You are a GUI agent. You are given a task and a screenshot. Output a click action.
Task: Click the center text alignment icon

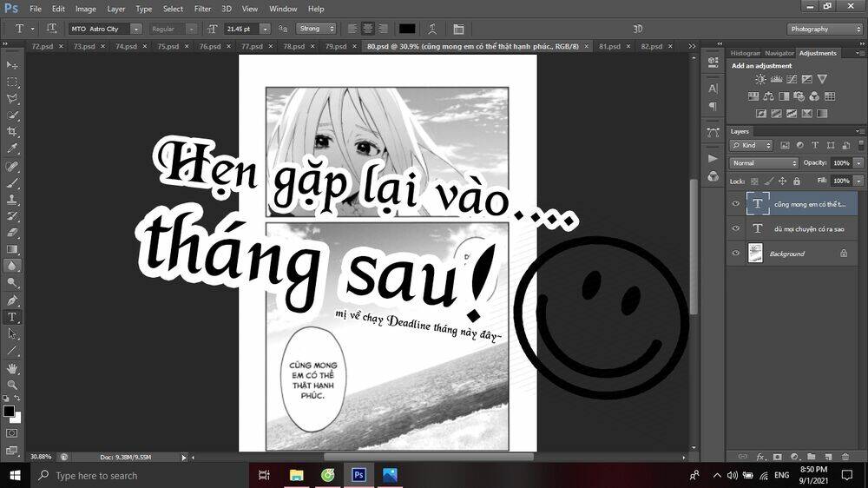click(368, 29)
